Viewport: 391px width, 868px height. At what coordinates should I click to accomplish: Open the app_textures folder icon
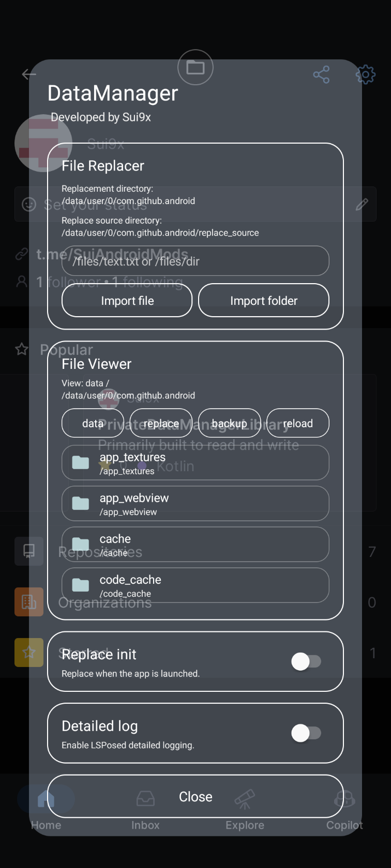tap(81, 462)
